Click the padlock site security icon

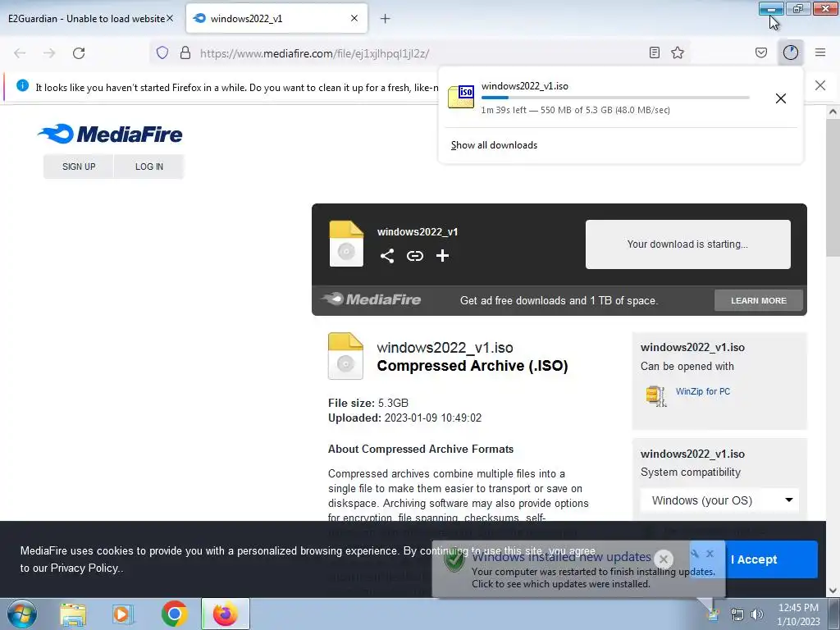click(185, 52)
